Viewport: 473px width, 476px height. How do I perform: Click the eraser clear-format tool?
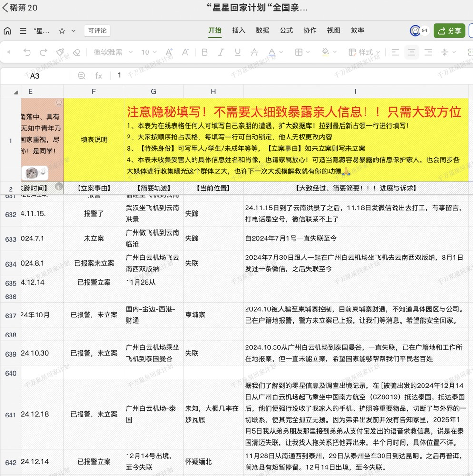(x=77, y=52)
